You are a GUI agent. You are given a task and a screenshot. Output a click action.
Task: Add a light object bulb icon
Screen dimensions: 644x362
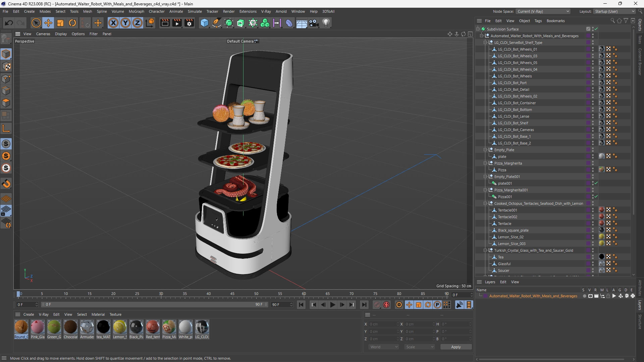tap(326, 23)
